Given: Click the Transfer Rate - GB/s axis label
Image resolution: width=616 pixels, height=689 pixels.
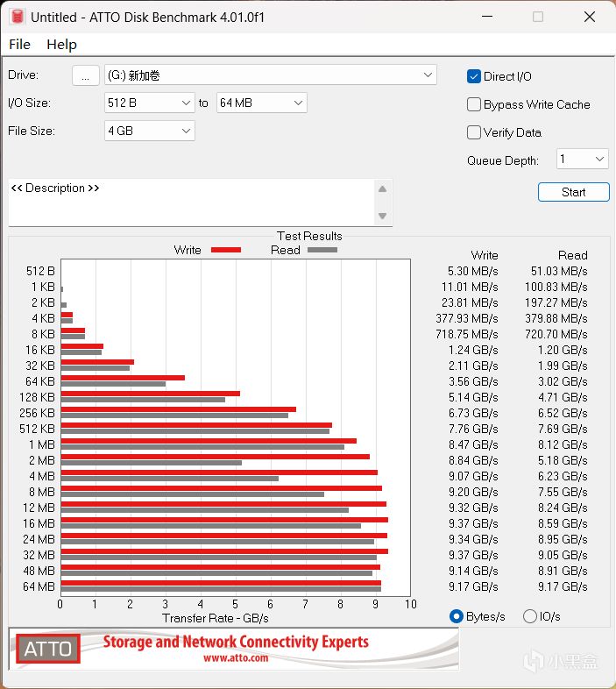Looking at the screenshot, I should 216,618.
